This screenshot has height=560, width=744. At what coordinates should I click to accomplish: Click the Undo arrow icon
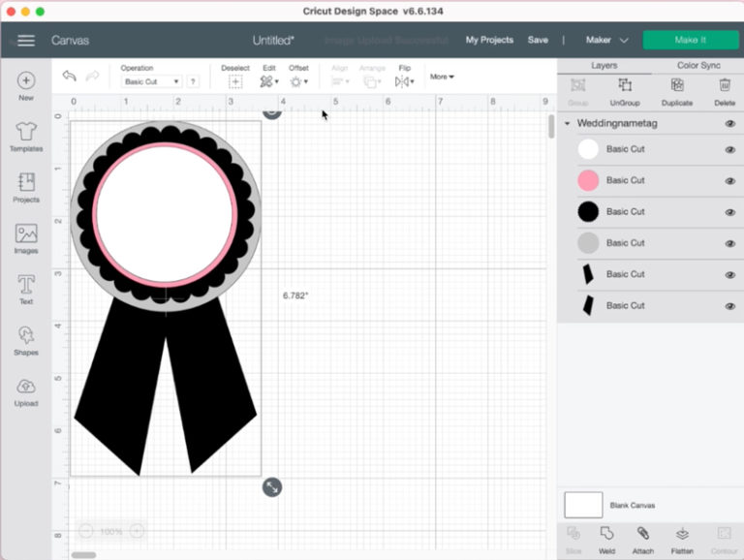tap(69, 77)
